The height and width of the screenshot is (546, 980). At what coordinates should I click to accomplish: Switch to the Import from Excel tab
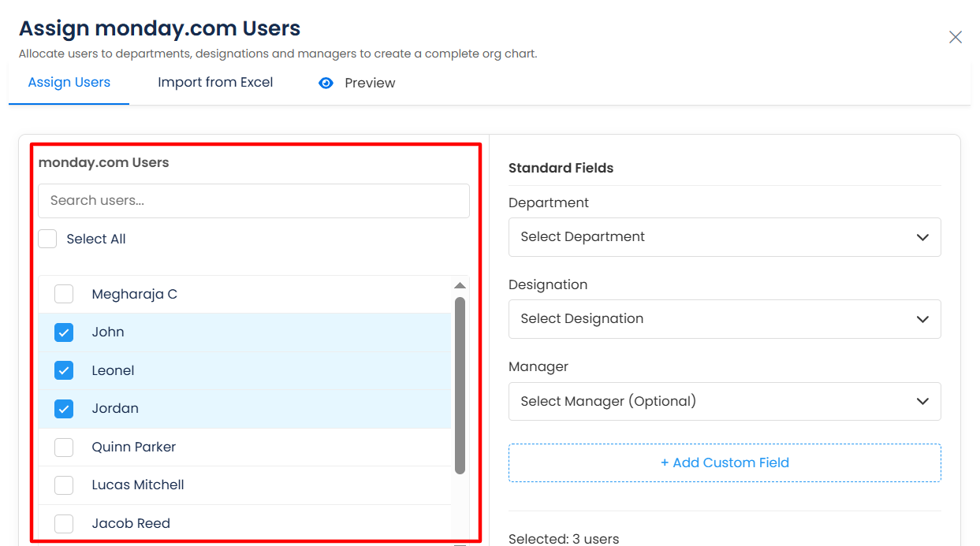(x=215, y=82)
